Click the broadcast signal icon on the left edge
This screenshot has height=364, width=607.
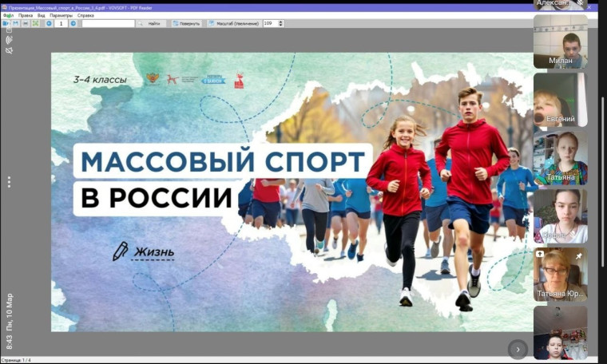click(9, 39)
